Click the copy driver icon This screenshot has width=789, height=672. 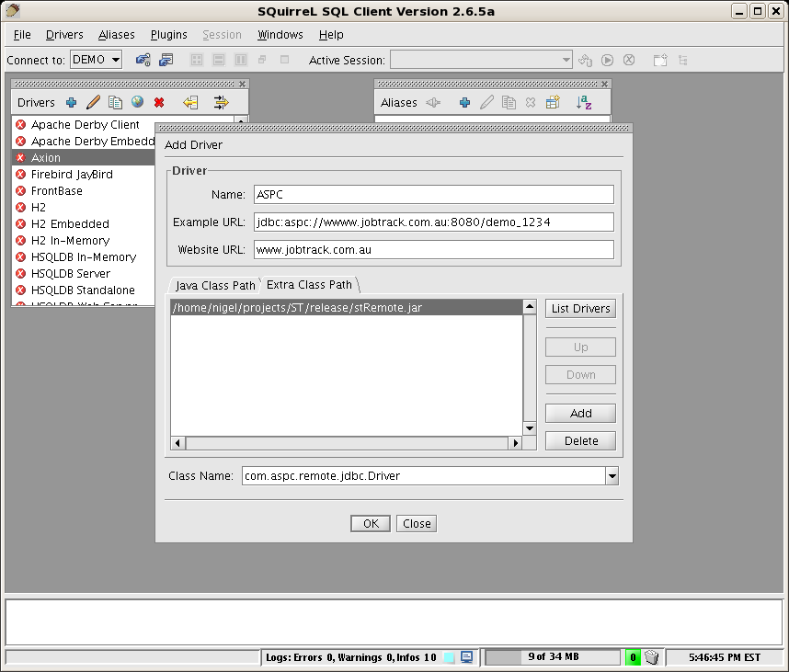[x=115, y=103]
